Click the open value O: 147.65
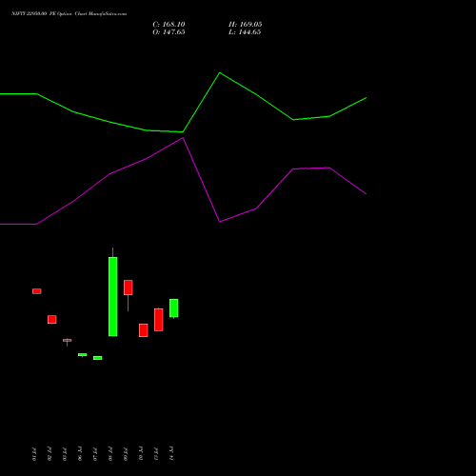Screen dimensions: 476x476 click(169, 32)
